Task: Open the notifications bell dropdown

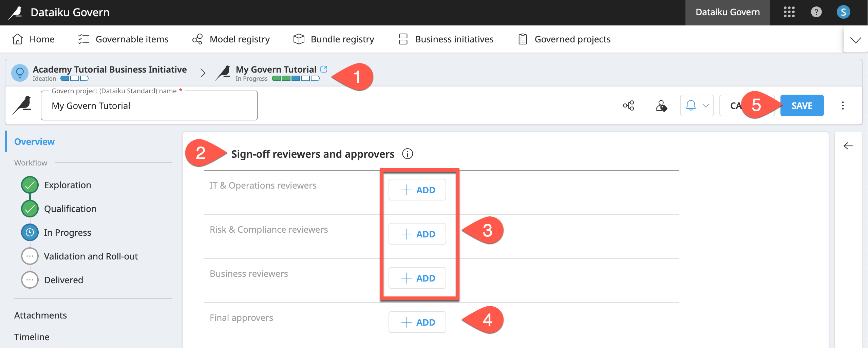Action: coord(697,105)
